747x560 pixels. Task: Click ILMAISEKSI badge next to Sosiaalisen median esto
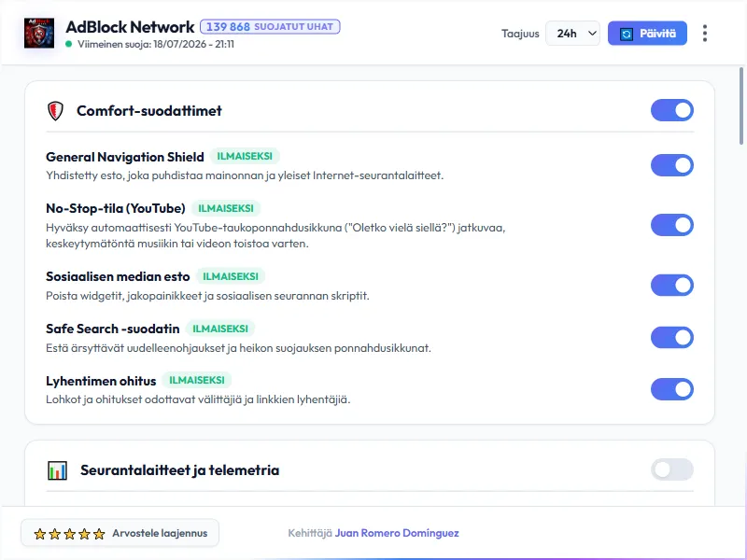231,276
